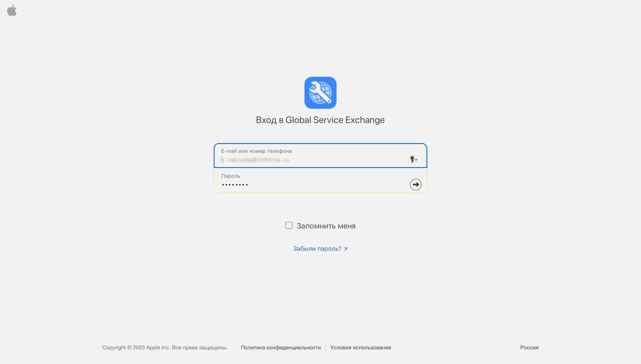The width and height of the screenshot is (641, 364).
Task: Open Условия использования link
Action: coord(361,348)
